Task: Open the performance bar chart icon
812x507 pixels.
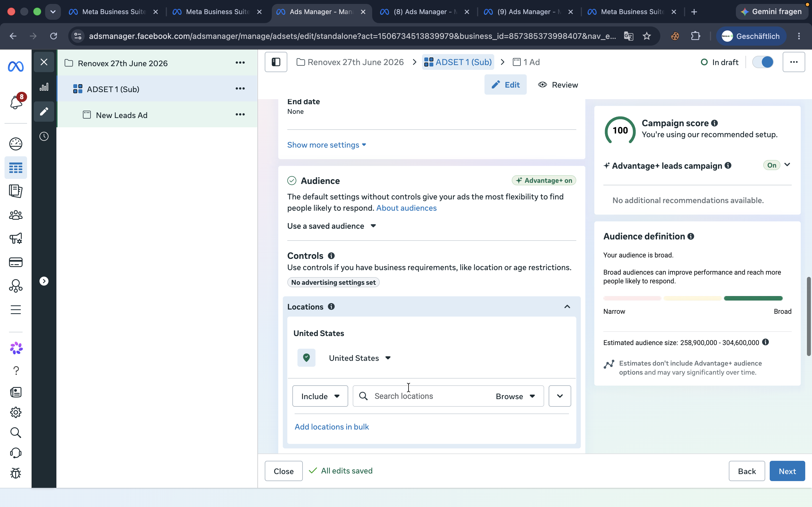Action: pyautogui.click(x=44, y=87)
